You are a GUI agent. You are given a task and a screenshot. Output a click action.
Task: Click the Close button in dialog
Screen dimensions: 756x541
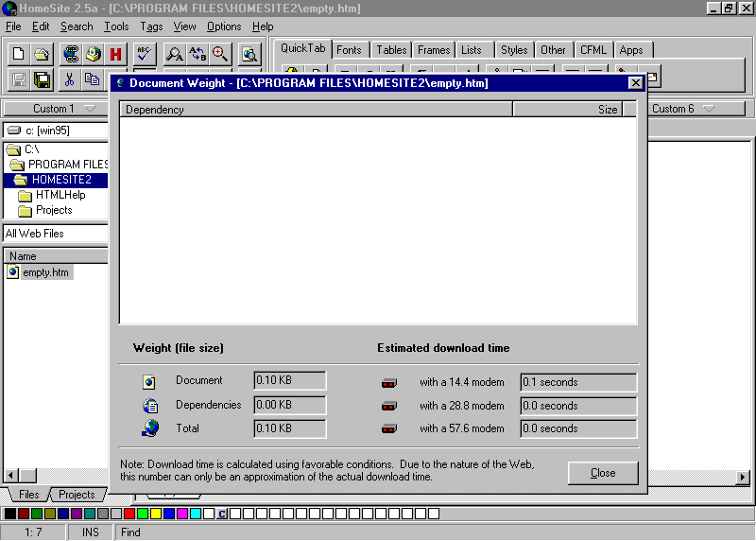point(603,473)
